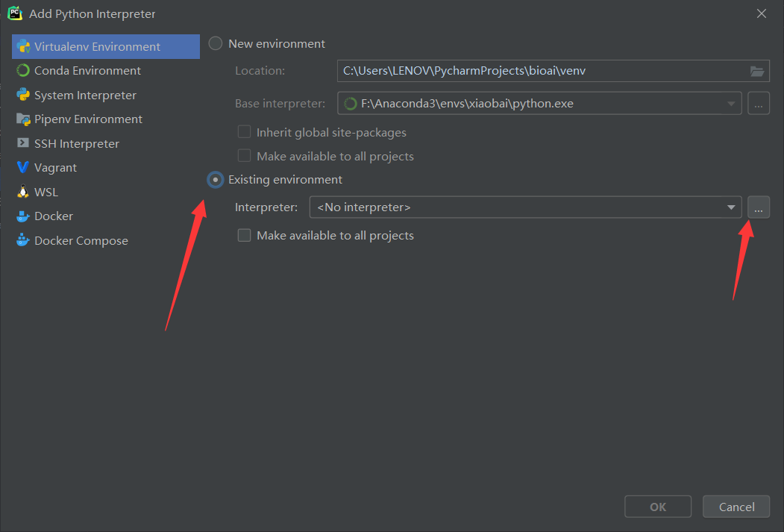This screenshot has height=532, width=784.
Task: Toggle Make available checkbox under New environment
Action: pyautogui.click(x=244, y=156)
